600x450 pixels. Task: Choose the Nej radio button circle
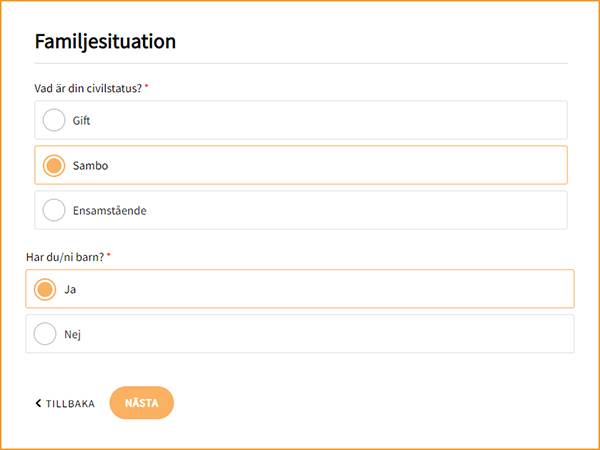tap(45, 334)
